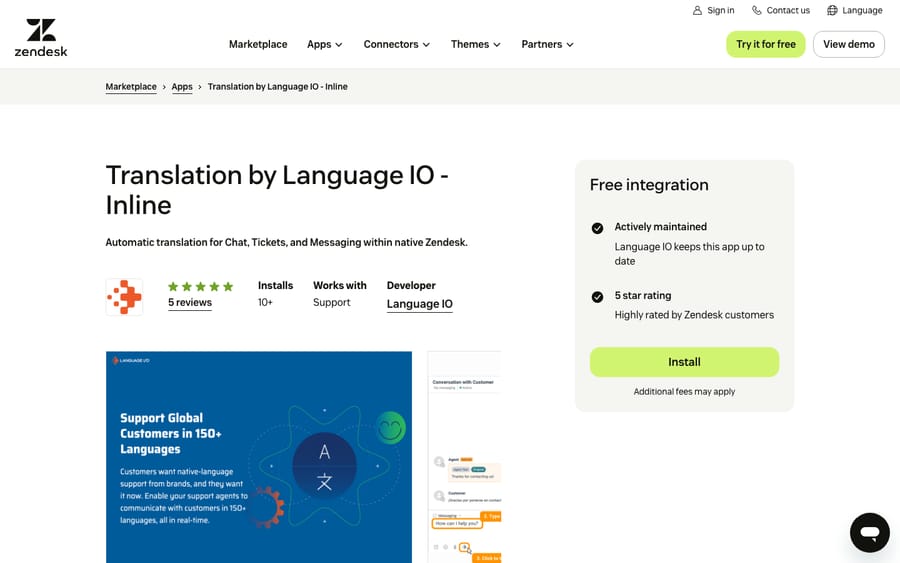Click Language IO keeps this app text
This screenshot has width=900, height=563.
(689, 254)
